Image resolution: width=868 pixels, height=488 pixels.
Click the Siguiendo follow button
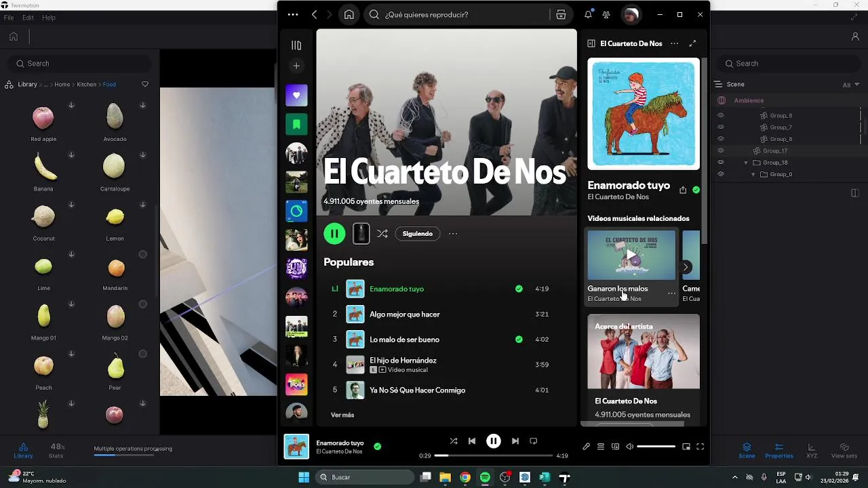(x=418, y=234)
